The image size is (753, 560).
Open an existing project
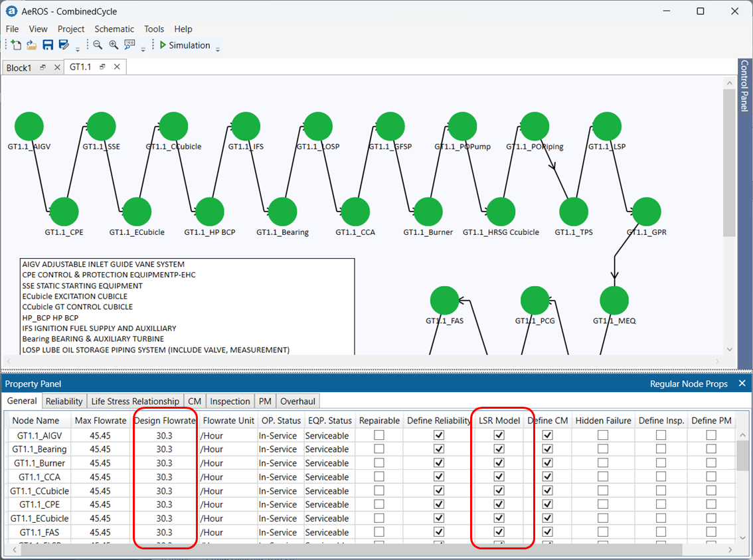[x=31, y=44]
